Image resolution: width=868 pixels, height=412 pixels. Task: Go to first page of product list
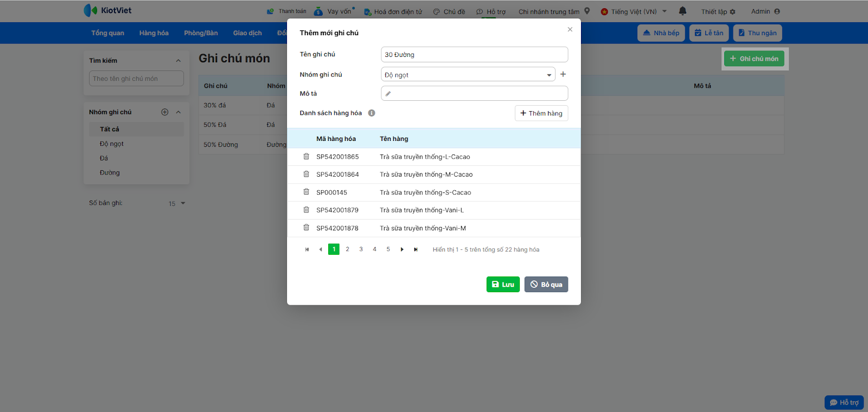307,249
